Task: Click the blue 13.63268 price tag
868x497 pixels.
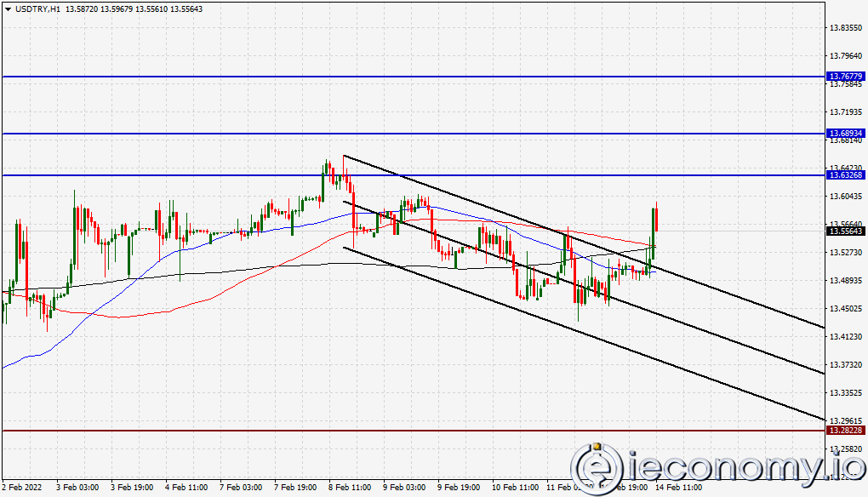Action: (x=846, y=176)
